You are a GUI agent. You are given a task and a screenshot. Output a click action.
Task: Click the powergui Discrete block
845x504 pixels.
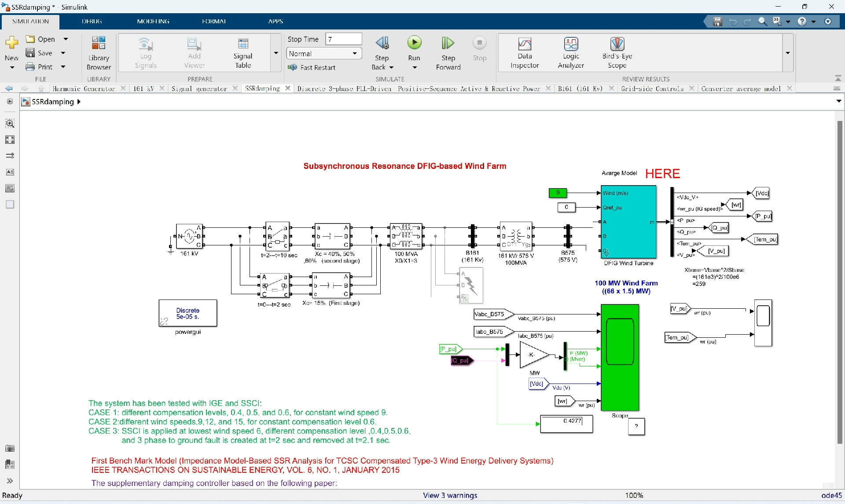click(188, 313)
